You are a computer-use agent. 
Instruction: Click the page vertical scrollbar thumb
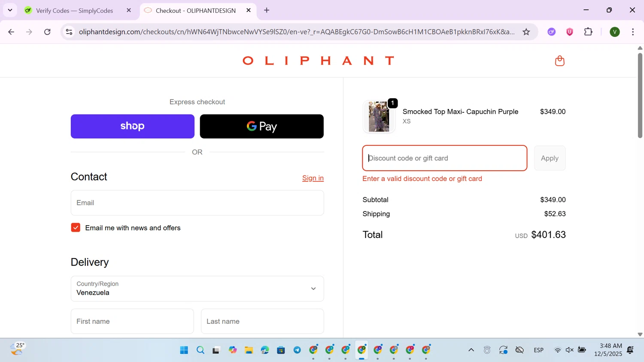pyautogui.click(x=640, y=95)
